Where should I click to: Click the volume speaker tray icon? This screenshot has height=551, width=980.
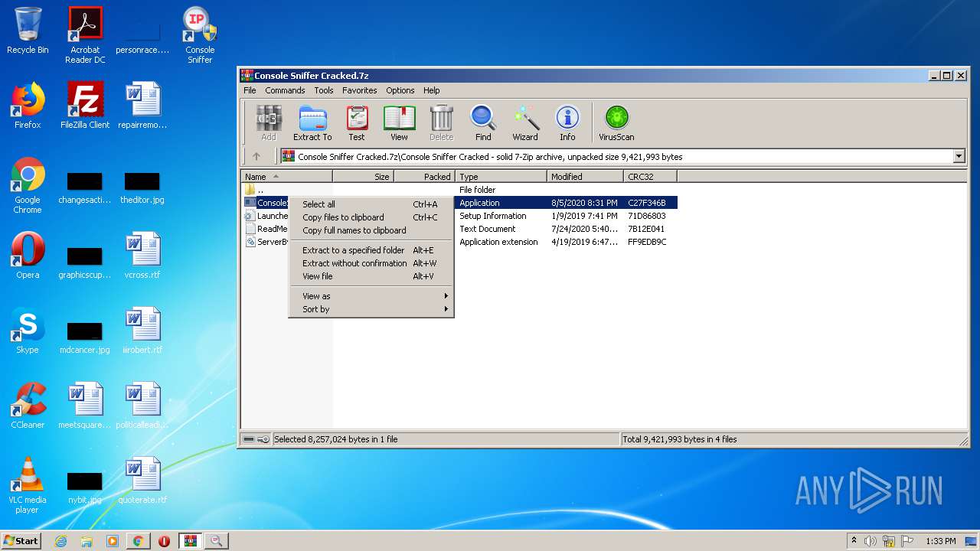[870, 541]
